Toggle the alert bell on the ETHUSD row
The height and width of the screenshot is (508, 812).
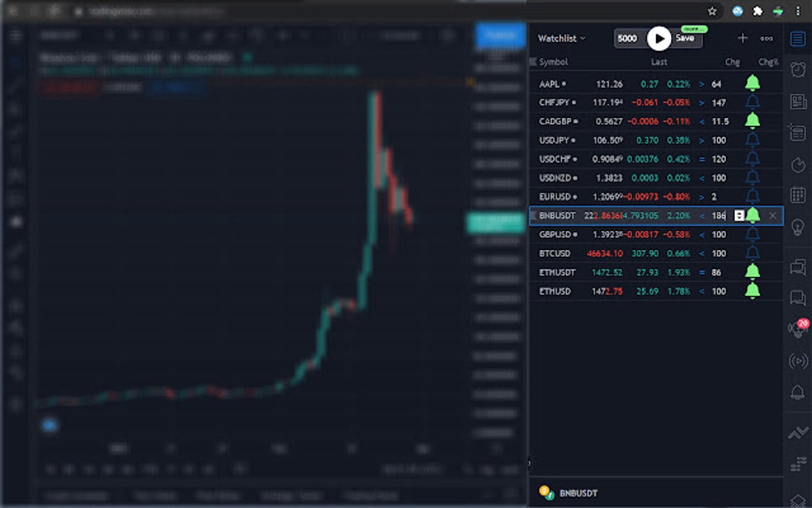pyautogui.click(x=751, y=291)
